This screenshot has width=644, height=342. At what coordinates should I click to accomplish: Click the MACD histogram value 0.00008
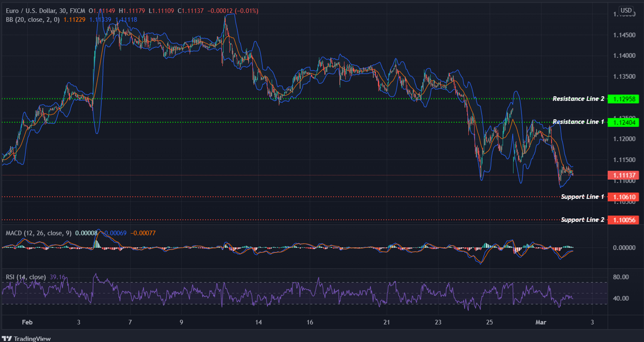[86, 233]
